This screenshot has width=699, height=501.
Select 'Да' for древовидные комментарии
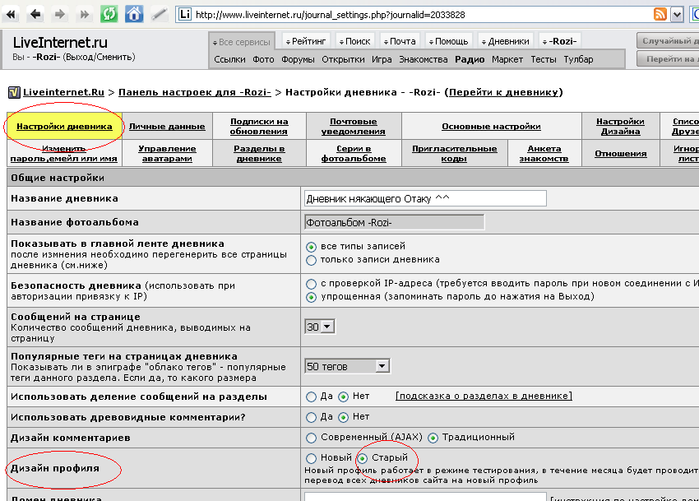coord(311,417)
